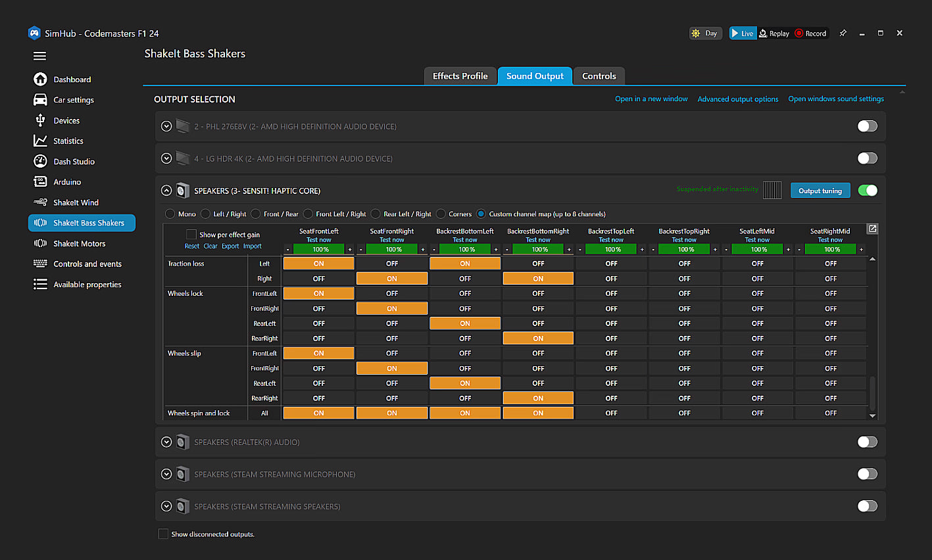Click the Output tuning button

820,191
